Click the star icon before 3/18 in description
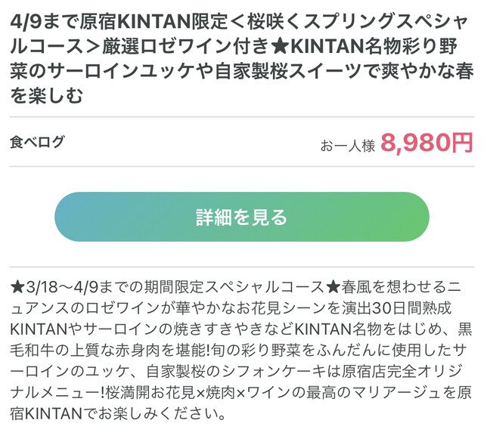The width and height of the screenshot is (484, 448). 18,287
